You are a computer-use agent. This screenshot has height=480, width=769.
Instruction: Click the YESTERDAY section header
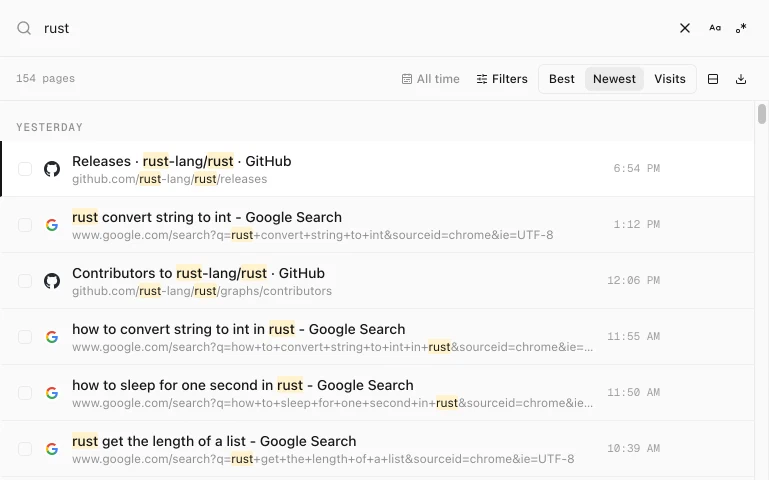(x=49, y=127)
